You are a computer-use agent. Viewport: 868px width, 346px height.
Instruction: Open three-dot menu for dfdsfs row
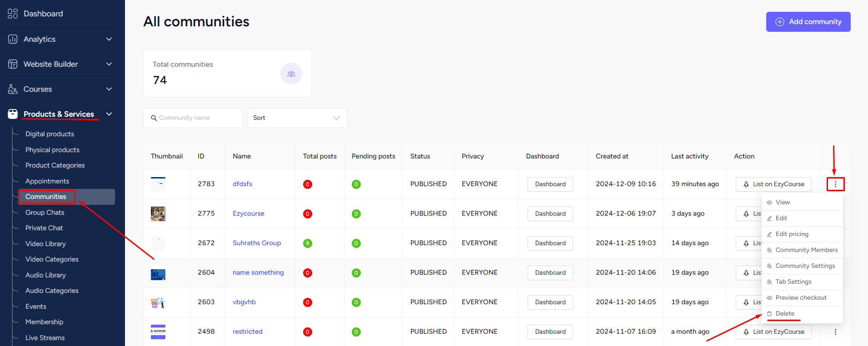click(835, 184)
